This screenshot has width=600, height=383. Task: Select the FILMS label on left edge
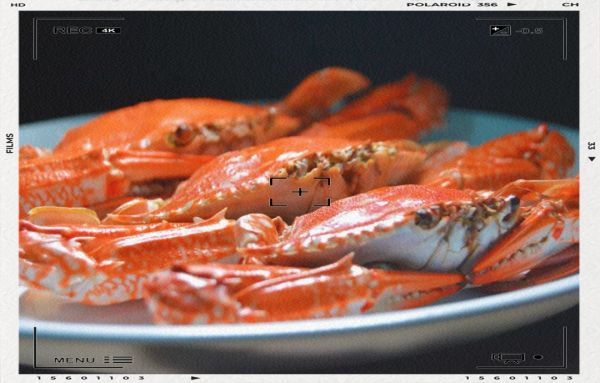tap(10, 143)
